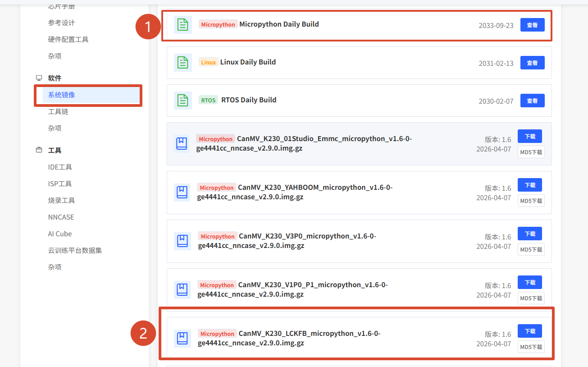This screenshot has width=588, height=367.
Task: Click the green RTOS tag
Action: pyautogui.click(x=209, y=100)
